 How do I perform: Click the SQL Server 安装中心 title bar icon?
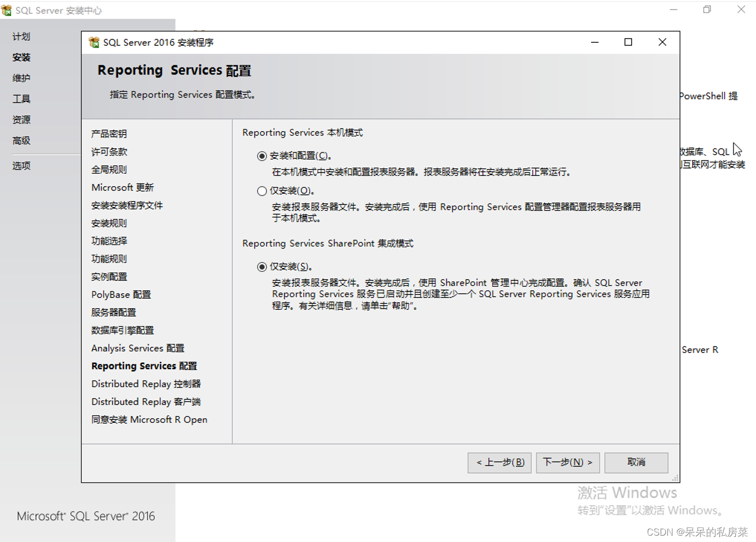tap(6, 10)
